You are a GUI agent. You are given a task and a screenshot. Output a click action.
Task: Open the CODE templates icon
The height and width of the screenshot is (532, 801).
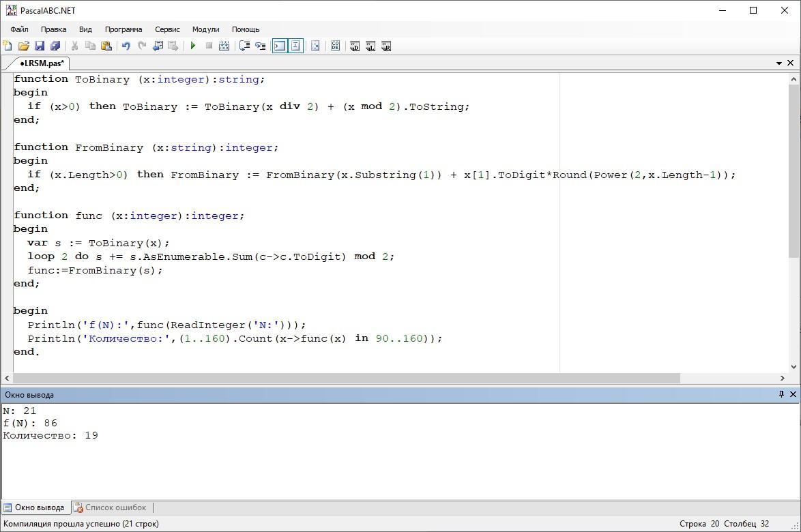(x=335, y=46)
